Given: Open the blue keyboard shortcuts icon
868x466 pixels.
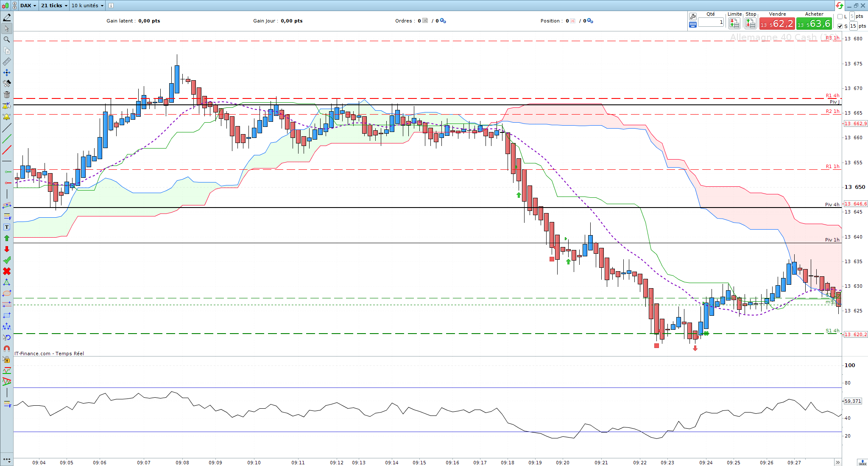Looking at the screenshot, I should (x=693, y=25).
